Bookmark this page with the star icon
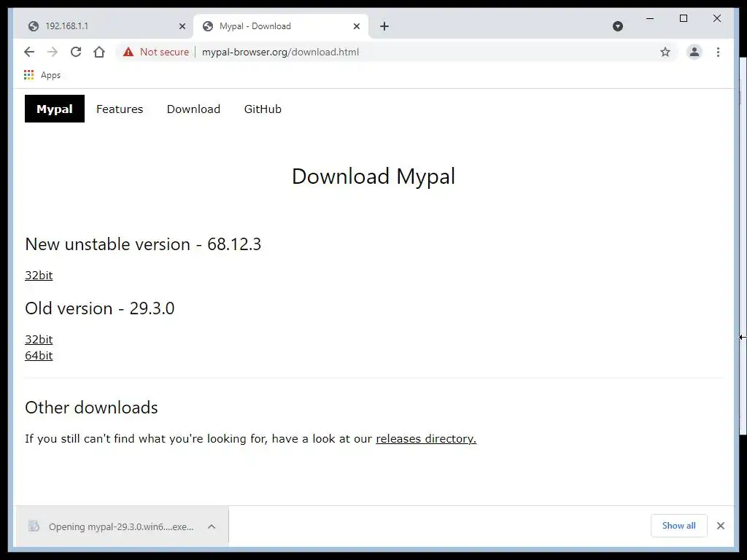 [665, 52]
